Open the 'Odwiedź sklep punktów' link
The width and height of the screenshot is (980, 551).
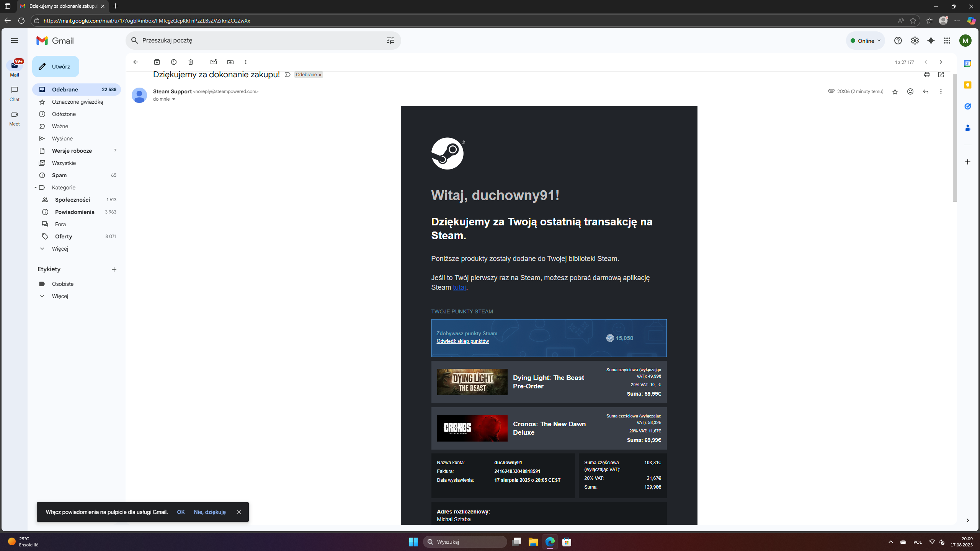462,341
